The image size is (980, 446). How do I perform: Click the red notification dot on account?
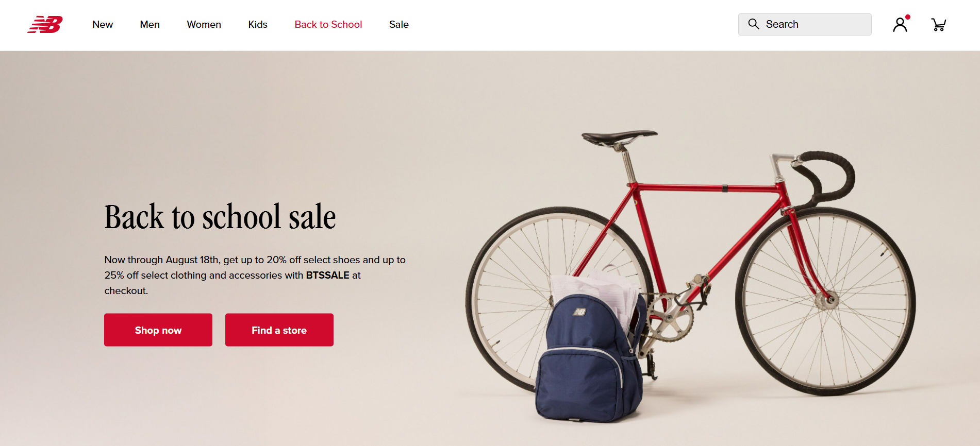[908, 17]
